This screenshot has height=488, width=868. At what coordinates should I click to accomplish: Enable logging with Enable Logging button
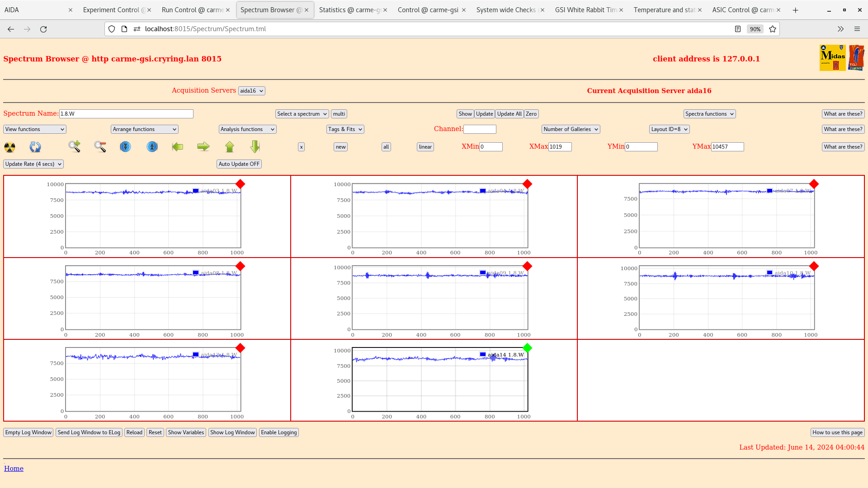278,432
